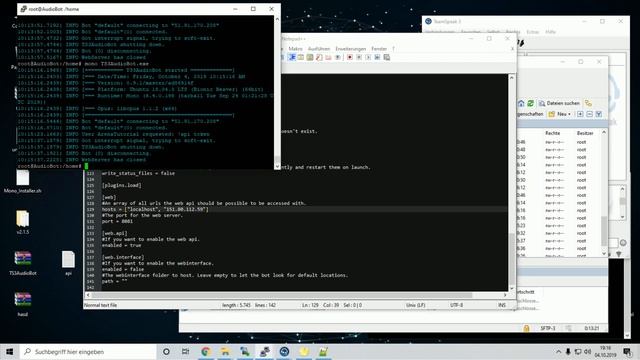Click the UTF-8 encoding in the status bar
This screenshot has height=360, width=640.
coord(456,305)
